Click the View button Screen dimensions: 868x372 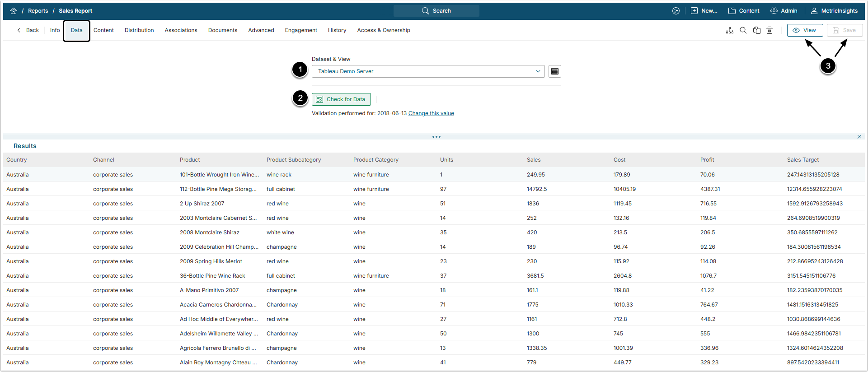[805, 30]
